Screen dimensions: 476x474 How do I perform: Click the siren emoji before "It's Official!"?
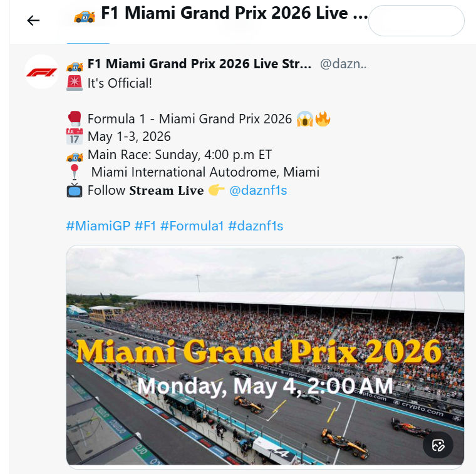[x=75, y=83]
